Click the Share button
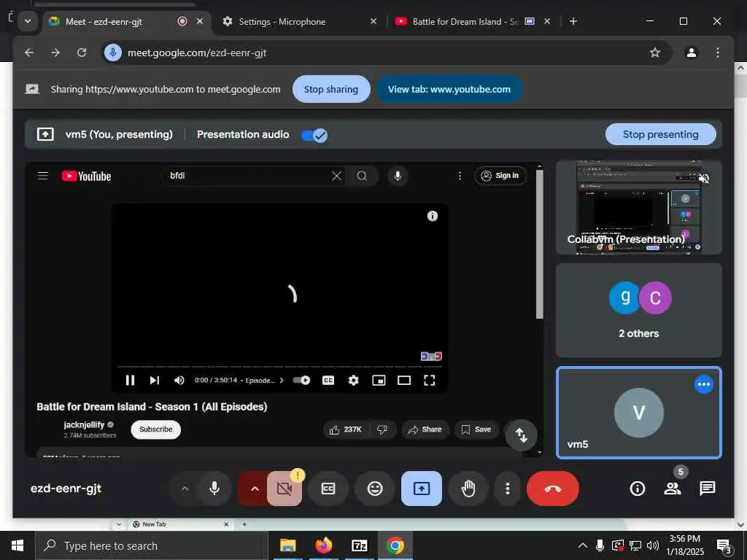This screenshot has height=560, width=747. 425,429
